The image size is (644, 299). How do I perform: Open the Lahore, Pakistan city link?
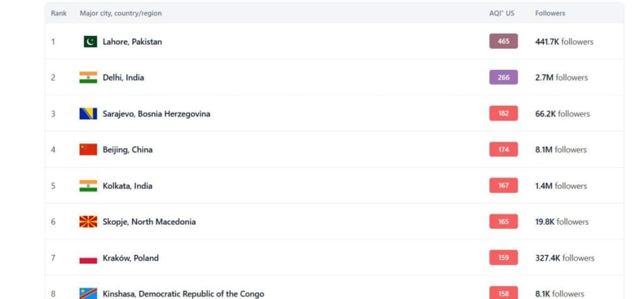pyautogui.click(x=132, y=42)
